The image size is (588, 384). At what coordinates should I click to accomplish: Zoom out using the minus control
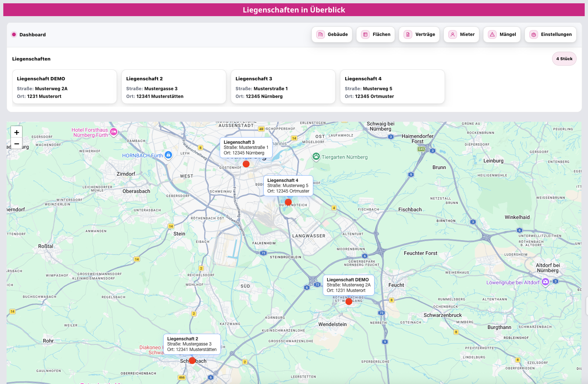[x=17, y=144]
